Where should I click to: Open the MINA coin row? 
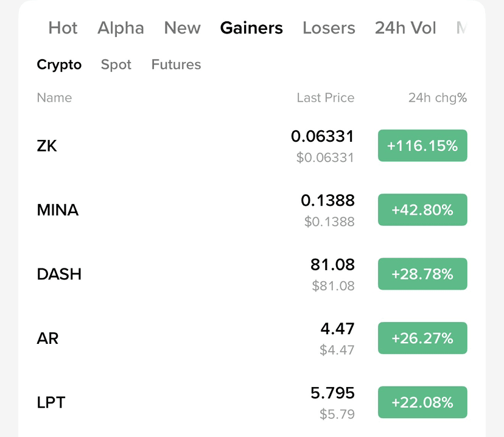coord(252,210)
